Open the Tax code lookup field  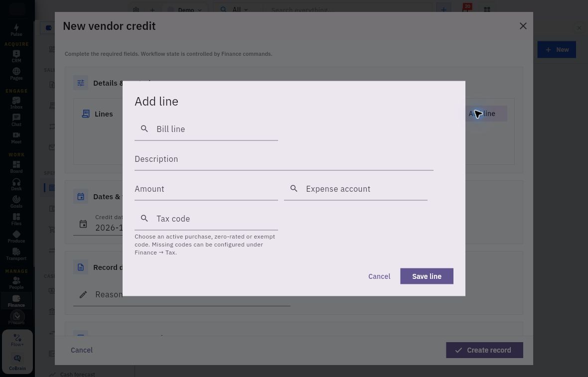[206, 219]
